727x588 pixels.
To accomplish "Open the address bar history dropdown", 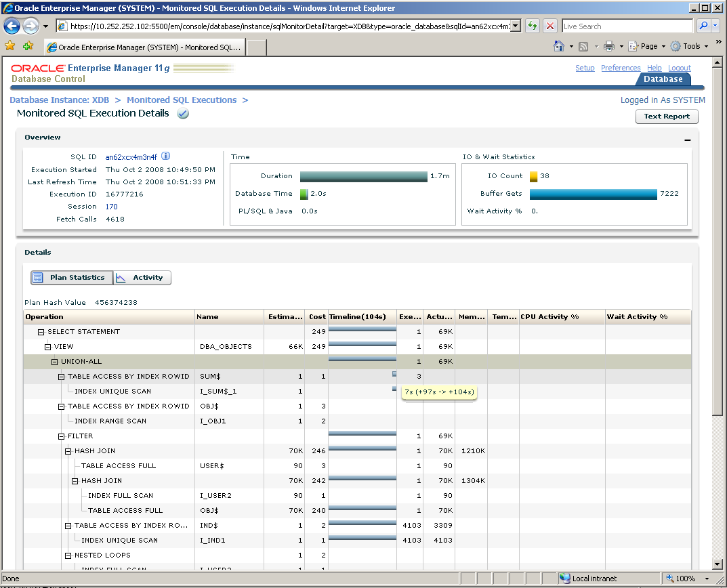I will [516, 26].
